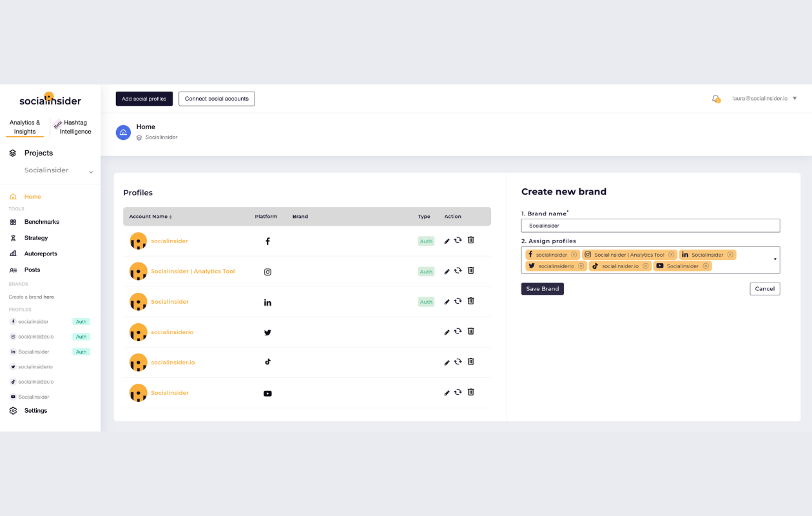Refresh the socialinsider.io TikTok row
The image size is (812, 516).
click(458, 361)
